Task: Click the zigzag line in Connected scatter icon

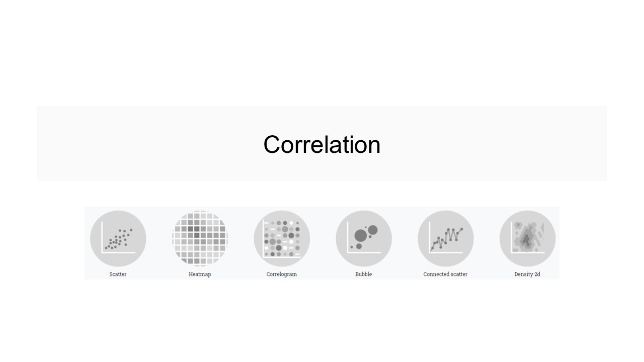Action: [x=447, y=237]
